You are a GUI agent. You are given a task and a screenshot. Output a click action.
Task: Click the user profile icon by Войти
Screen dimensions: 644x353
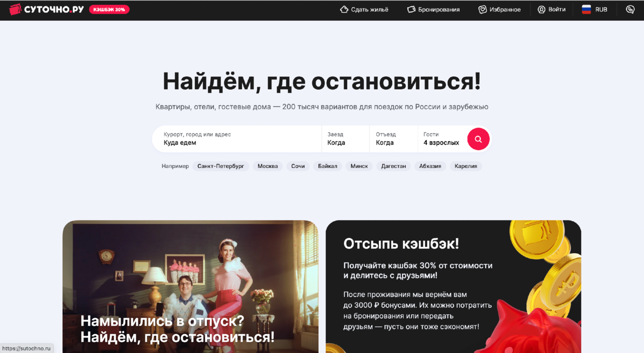coord(541,10)
